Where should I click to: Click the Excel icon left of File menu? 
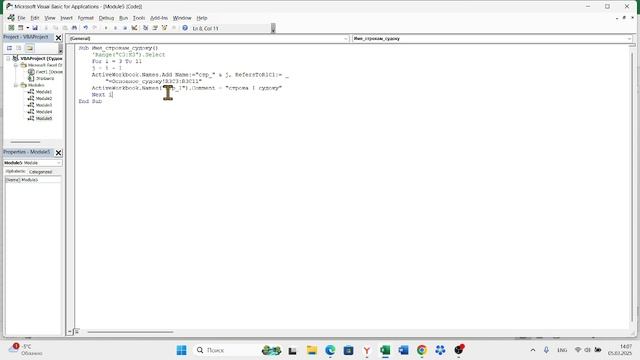click(x=11, y=18)
